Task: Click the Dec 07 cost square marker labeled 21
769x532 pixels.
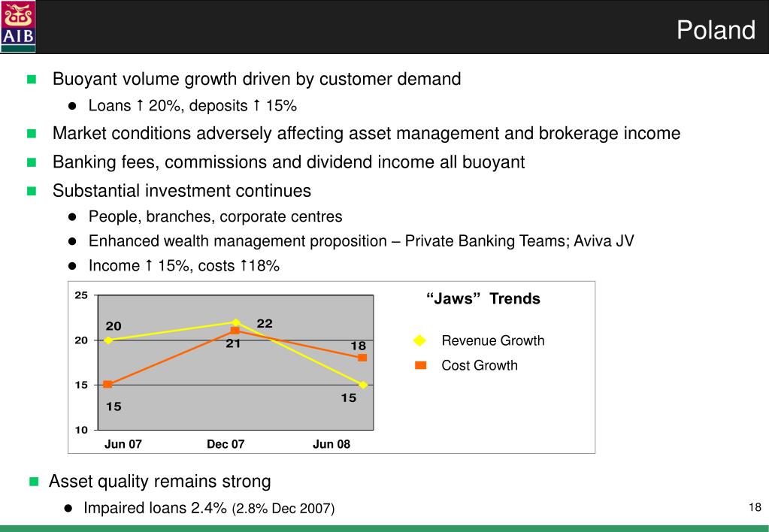Action: click(x=235, y=331)
